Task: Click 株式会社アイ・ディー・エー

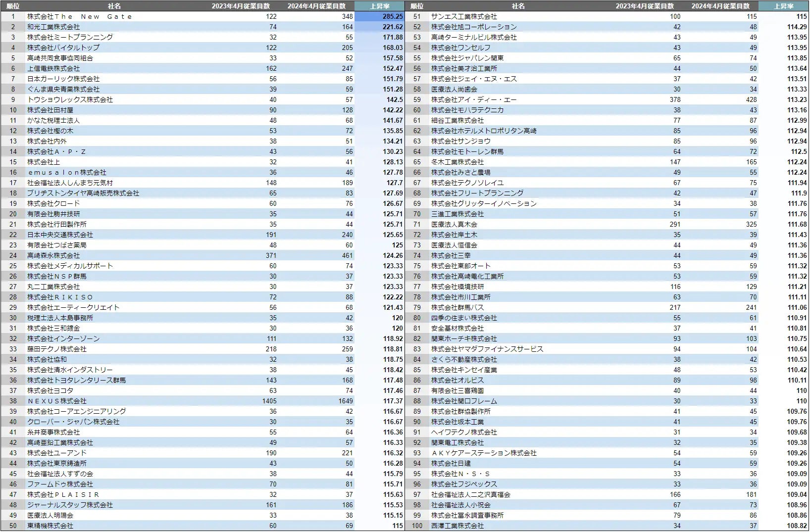Action: 474,99
